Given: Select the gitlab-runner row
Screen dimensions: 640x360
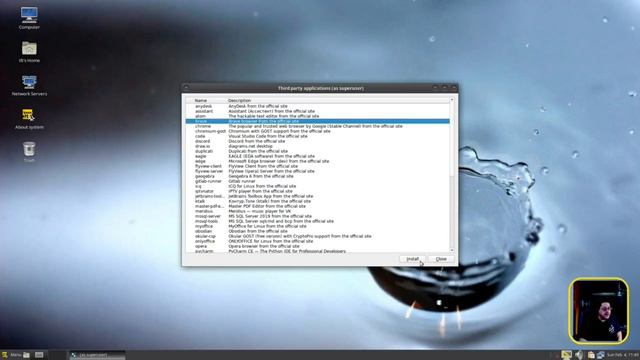Looking at the screenshot, I should point(318,181).
